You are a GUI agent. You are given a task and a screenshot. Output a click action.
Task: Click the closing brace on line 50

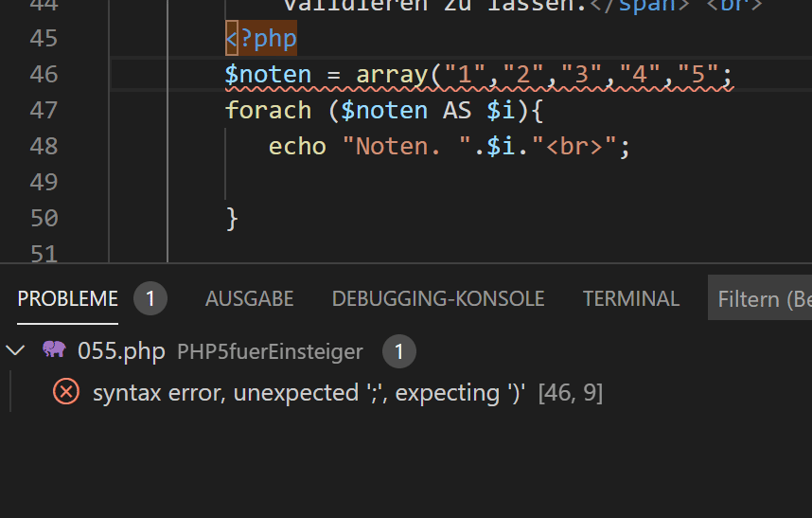point(232,219)
